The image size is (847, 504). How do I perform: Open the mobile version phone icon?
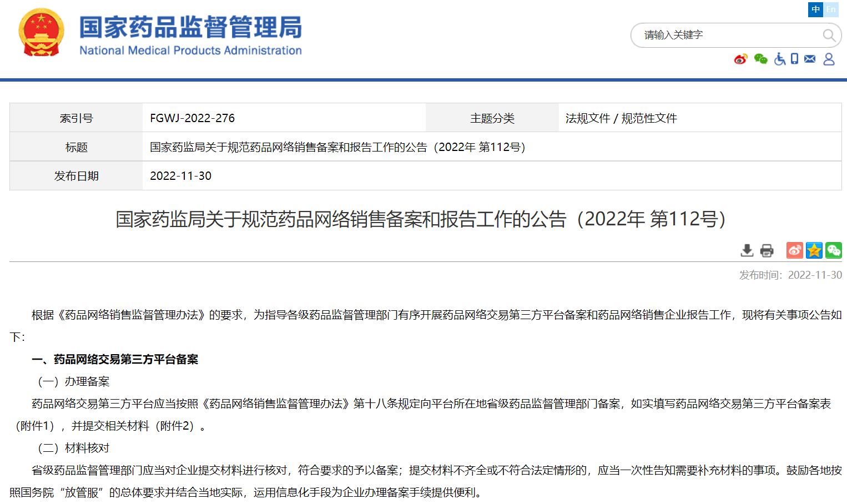[794, 59]
